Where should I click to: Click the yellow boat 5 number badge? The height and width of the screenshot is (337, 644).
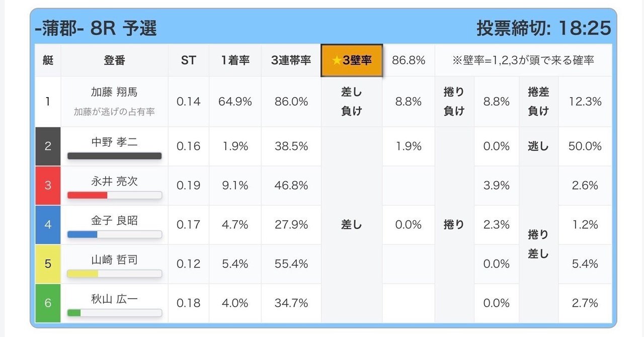pyautogui.click(x=48, y=264)
